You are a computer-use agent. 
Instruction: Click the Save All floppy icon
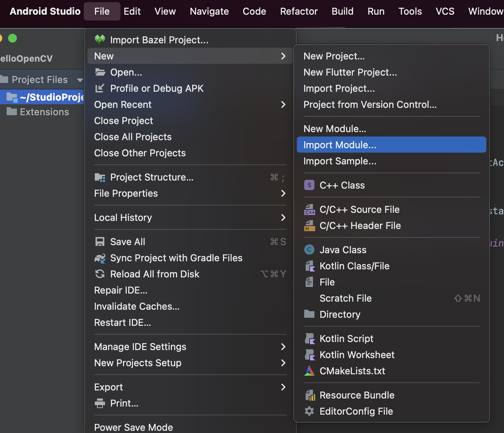coord(100,241)
